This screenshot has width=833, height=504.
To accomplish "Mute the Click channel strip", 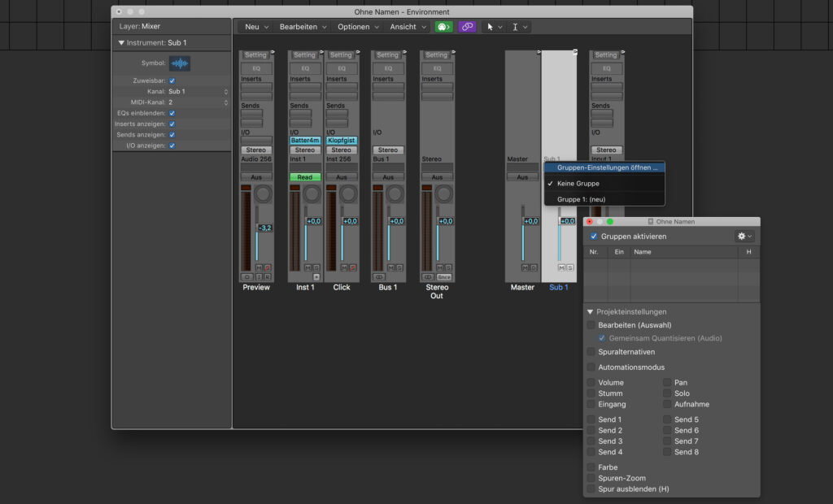I will click(x=344, y=267).
